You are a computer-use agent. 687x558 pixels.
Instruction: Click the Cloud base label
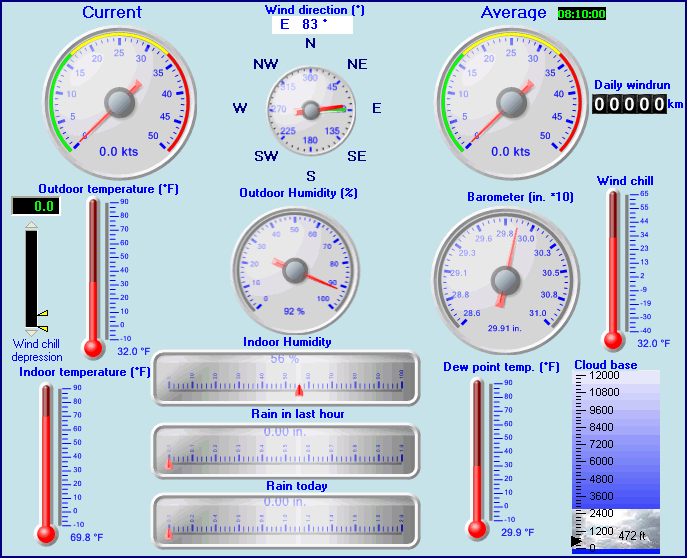click(606, 365)
